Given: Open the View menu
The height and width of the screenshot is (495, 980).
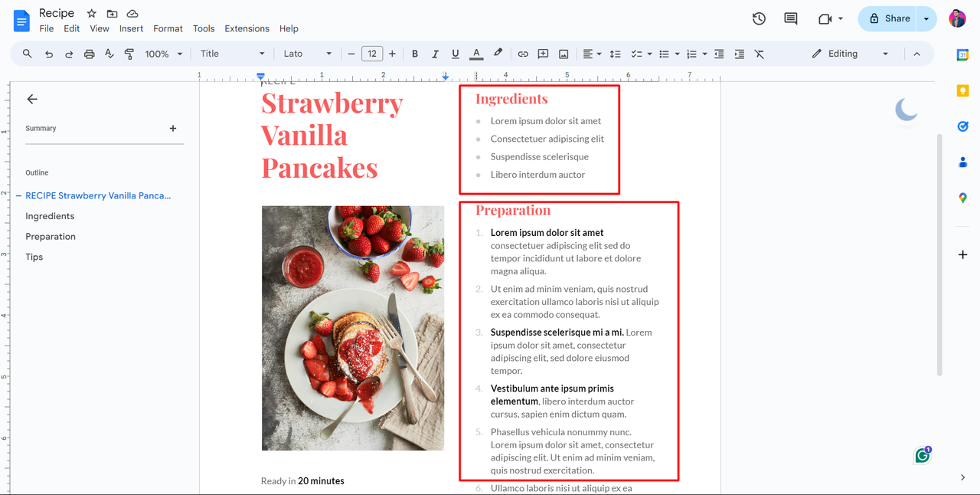Looking at the screenshot, I should click(x=100, y=28).
